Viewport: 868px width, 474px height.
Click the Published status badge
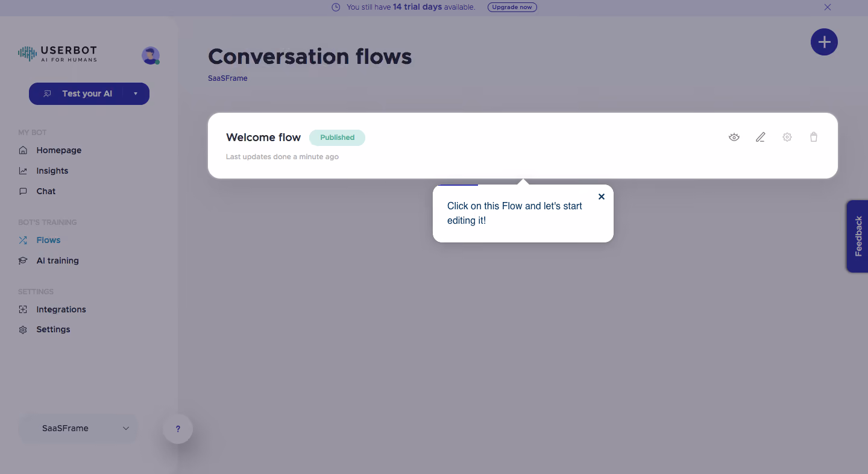337,137
